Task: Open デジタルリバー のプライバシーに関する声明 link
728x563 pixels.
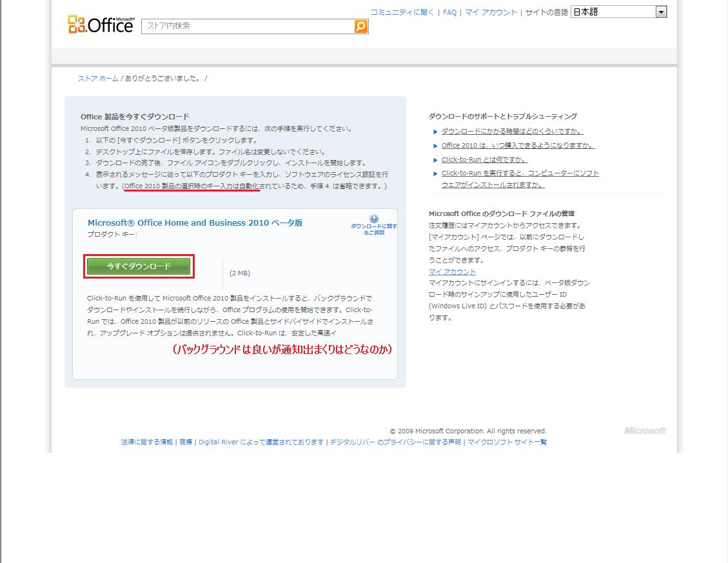Action: [x=395, y=442]
